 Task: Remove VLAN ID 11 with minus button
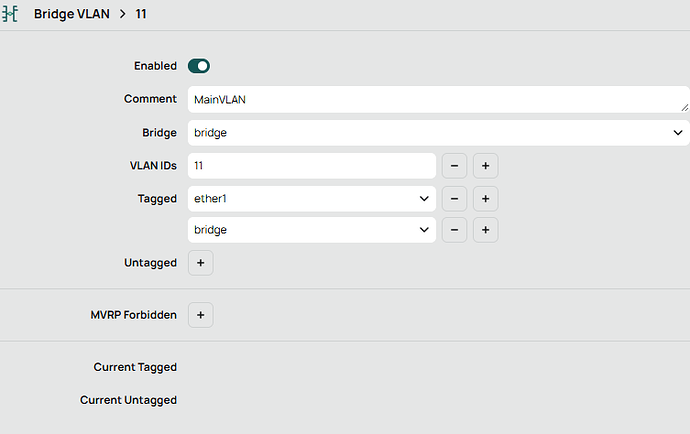tap(453, 165)
